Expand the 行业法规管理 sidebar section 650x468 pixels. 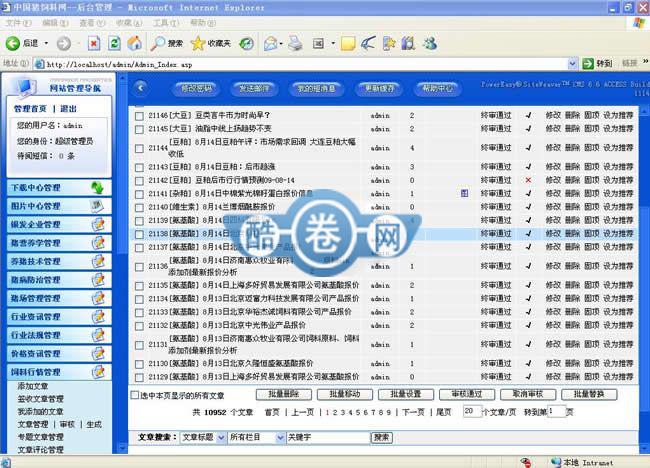pos(59,335)
